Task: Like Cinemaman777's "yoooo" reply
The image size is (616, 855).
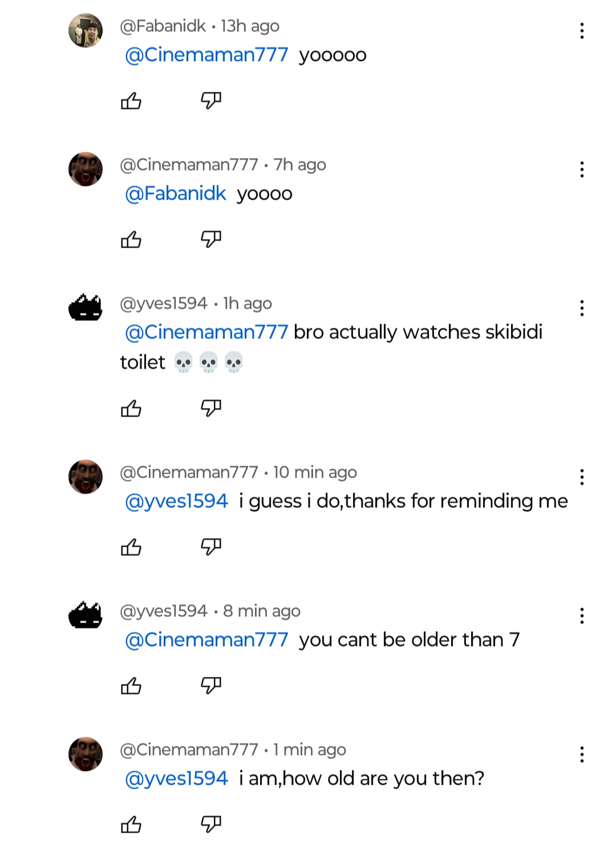Action: click(131, 240)
